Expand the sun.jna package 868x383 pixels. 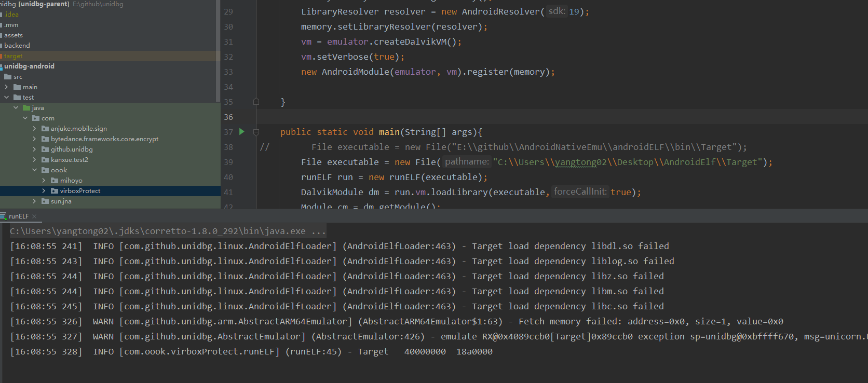[x=34, y=201]
